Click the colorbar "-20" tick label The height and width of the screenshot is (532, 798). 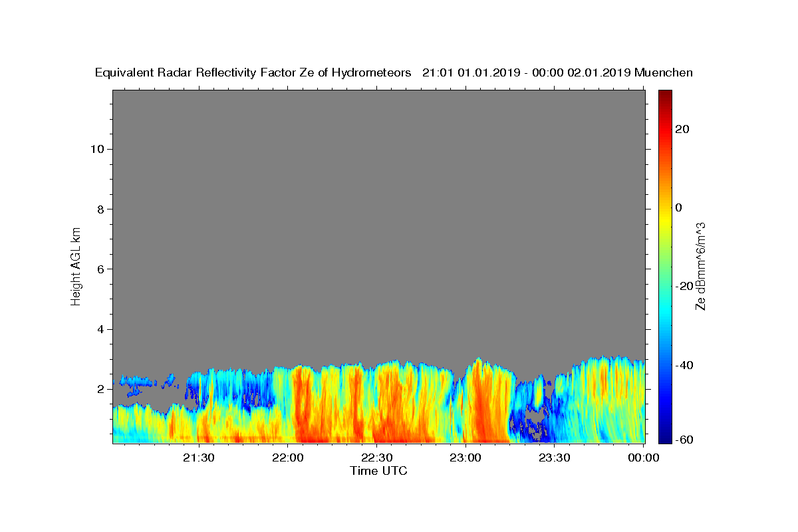684,286
